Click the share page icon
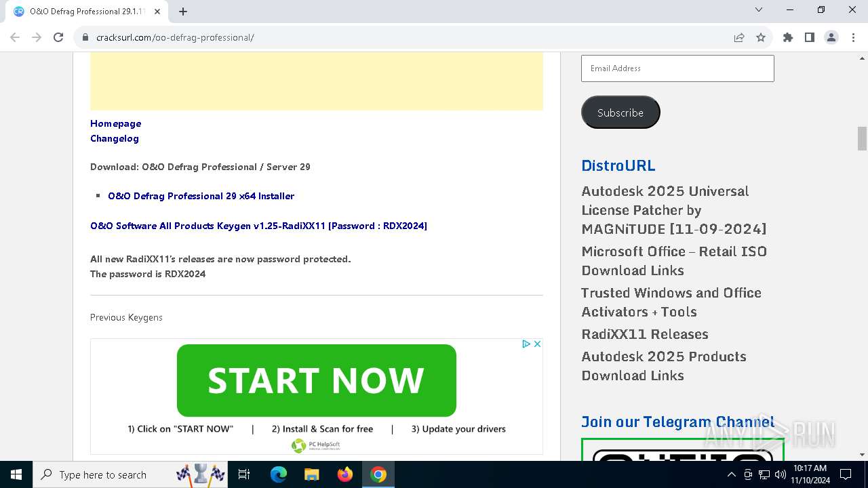 pyautogui.click(x=739, y=37)
